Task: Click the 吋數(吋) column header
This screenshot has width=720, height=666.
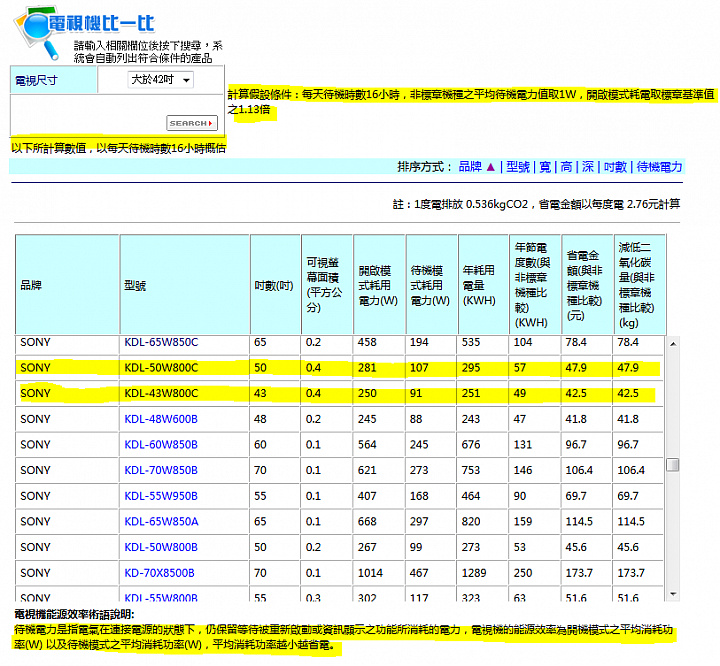Action: point(275,285)
